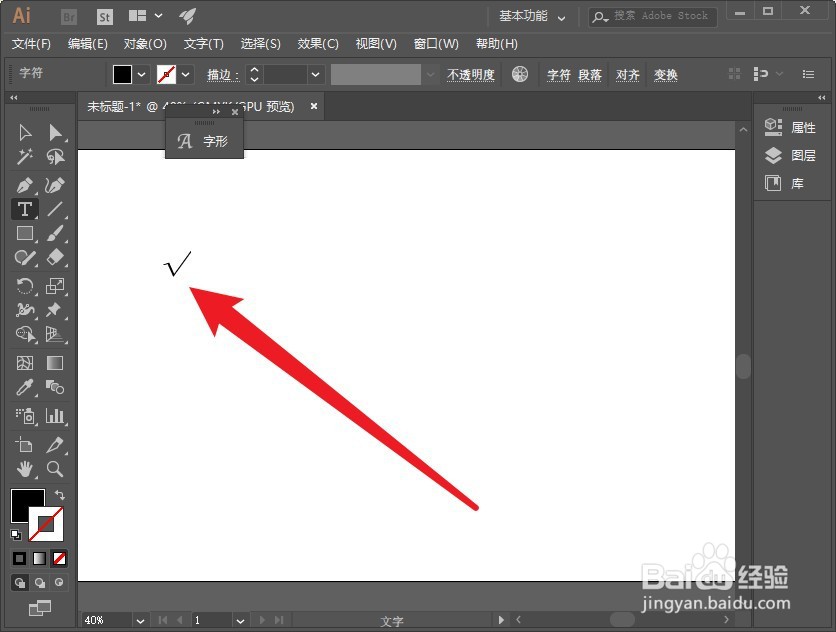Collapse the right panel dock

coord(822,97)
